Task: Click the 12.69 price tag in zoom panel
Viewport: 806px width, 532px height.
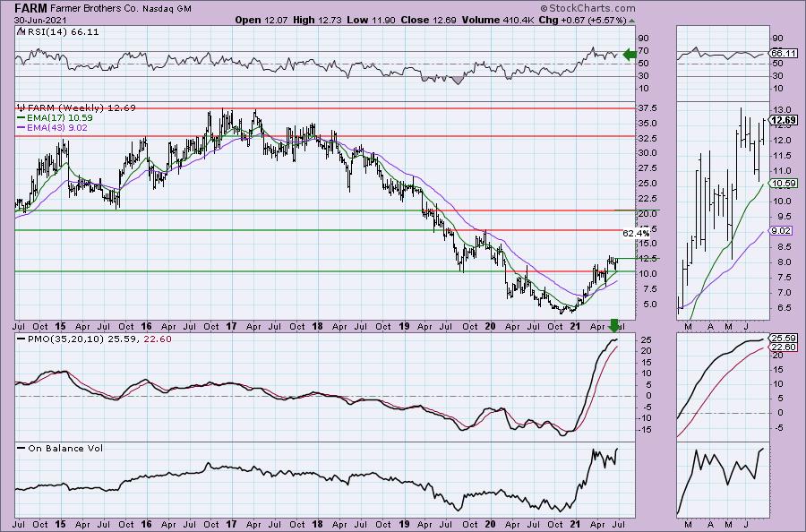Action: click(x=784, y=120)
